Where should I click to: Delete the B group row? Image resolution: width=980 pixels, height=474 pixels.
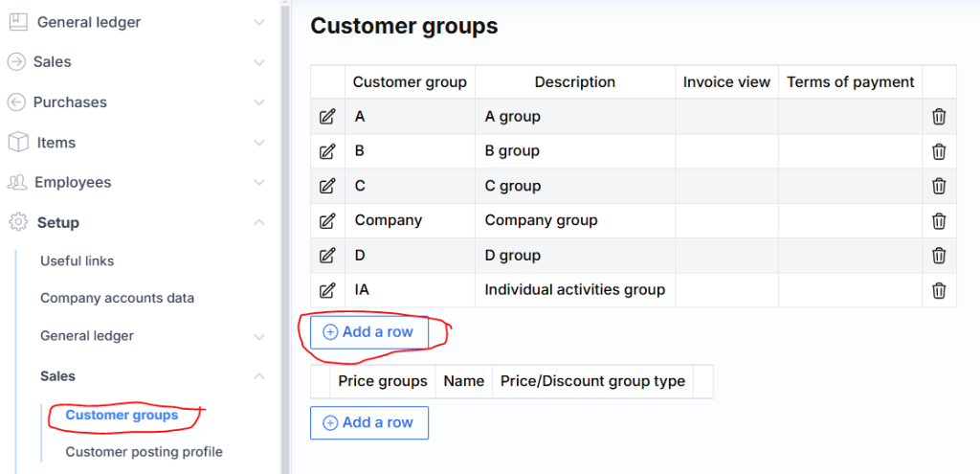939,151
